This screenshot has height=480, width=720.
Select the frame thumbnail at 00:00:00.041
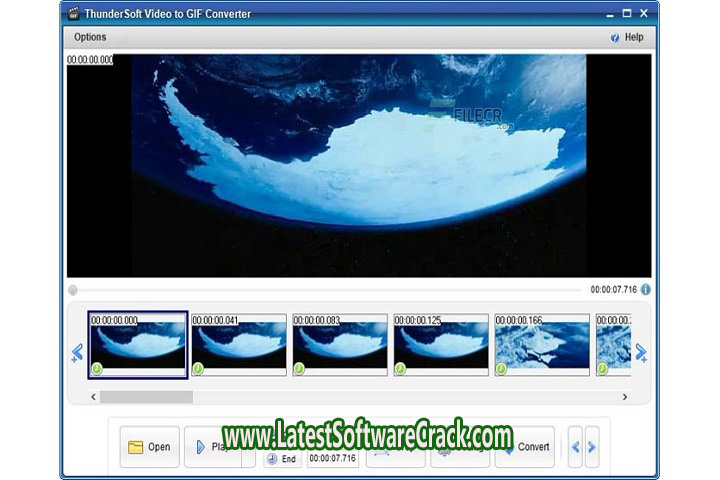point(239,345)
